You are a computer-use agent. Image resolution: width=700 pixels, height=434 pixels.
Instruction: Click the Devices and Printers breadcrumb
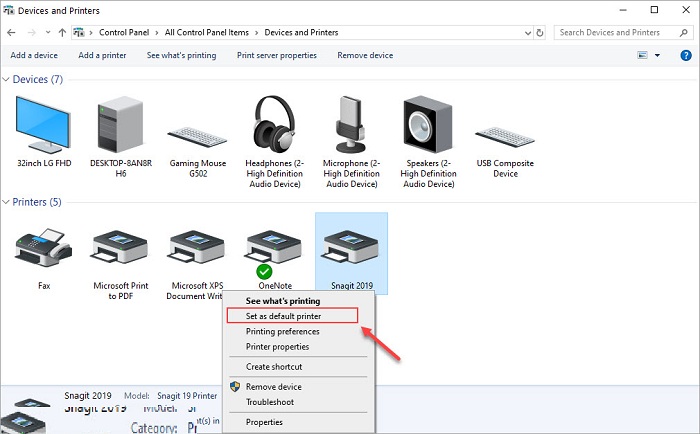coord(301,33)
